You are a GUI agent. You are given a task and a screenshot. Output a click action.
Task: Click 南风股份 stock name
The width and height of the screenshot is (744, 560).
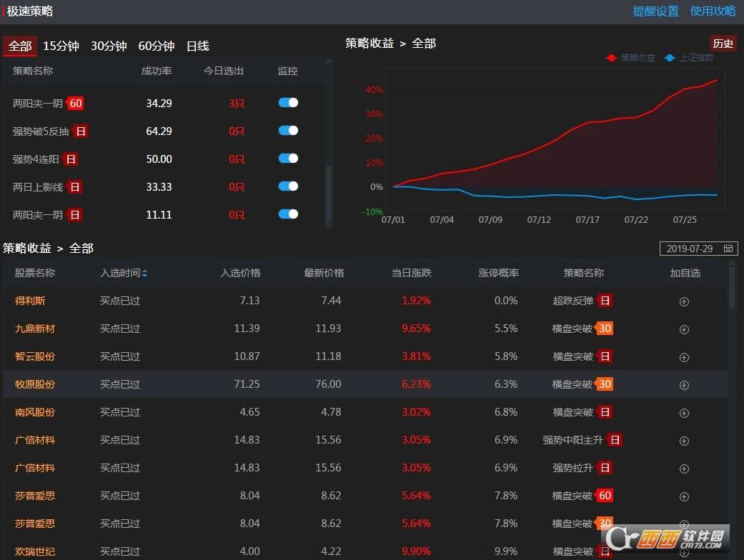pyautogui.click(x=34, y=413)
